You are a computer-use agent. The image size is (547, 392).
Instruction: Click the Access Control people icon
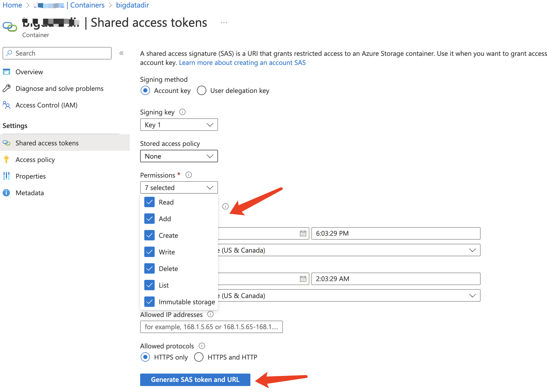[6, 105]
